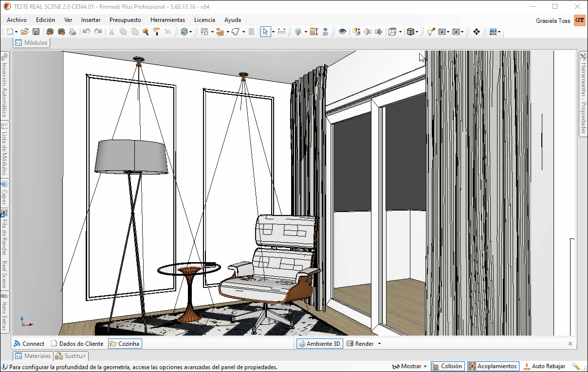This screenshot has height=372, width=588.
Task: Click the Save floppy disk icon
Action: click(36, 32)
